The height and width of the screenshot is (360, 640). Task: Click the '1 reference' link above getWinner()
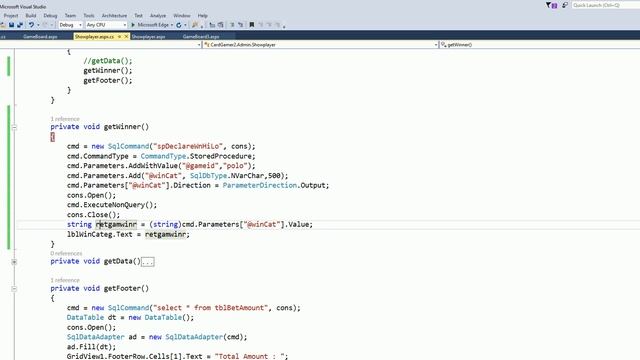point(65,119)
